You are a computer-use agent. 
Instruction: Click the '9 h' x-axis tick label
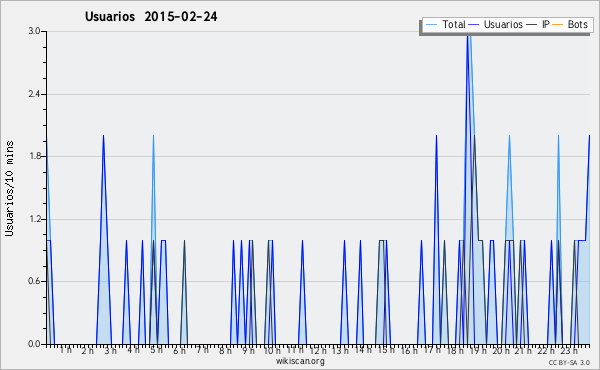coord(248,350)
